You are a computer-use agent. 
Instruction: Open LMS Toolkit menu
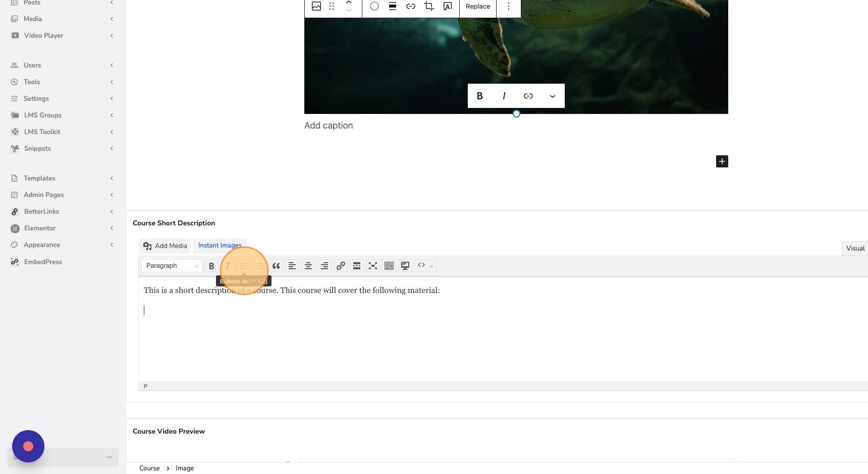click(x=42, y=132)
